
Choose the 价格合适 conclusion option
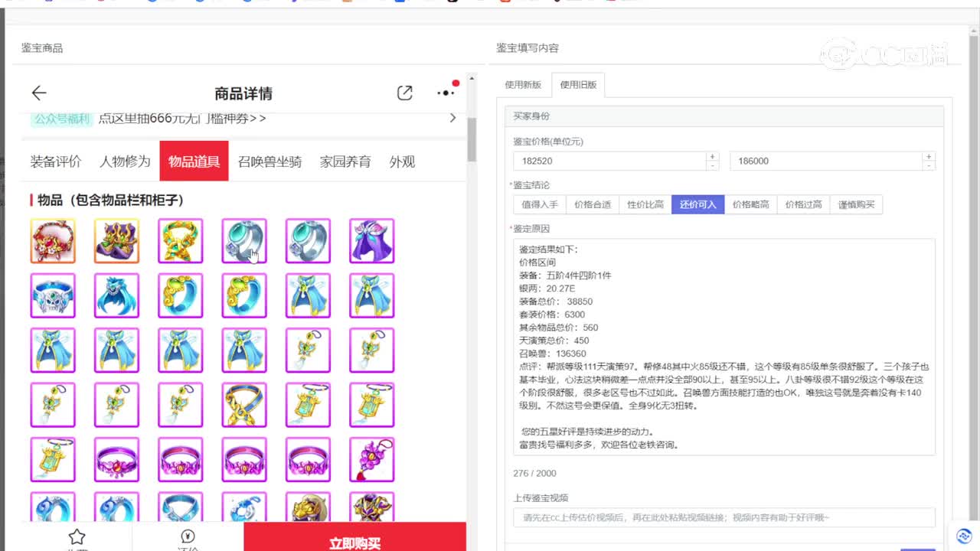tap(593, 204)
